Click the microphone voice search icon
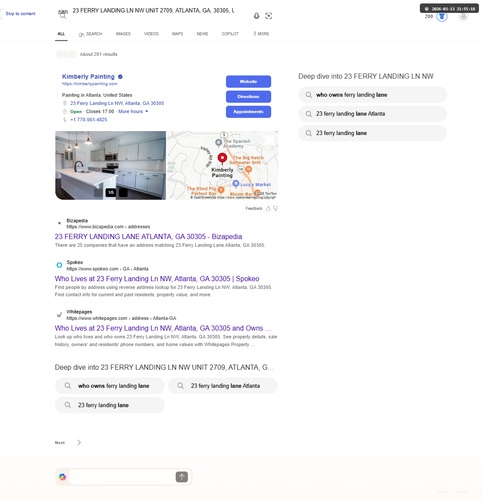The width and height of the screenshot is (483, 500). (256, 16)
